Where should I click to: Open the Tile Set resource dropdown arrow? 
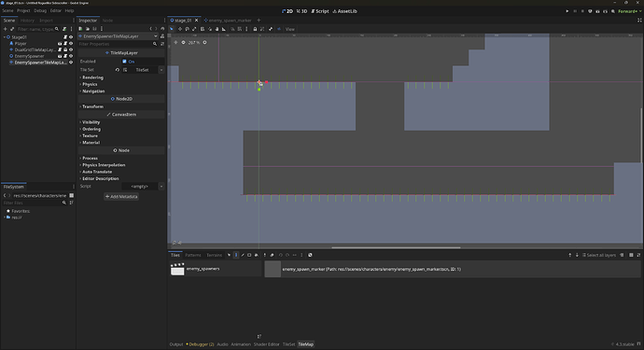point(161,70)
